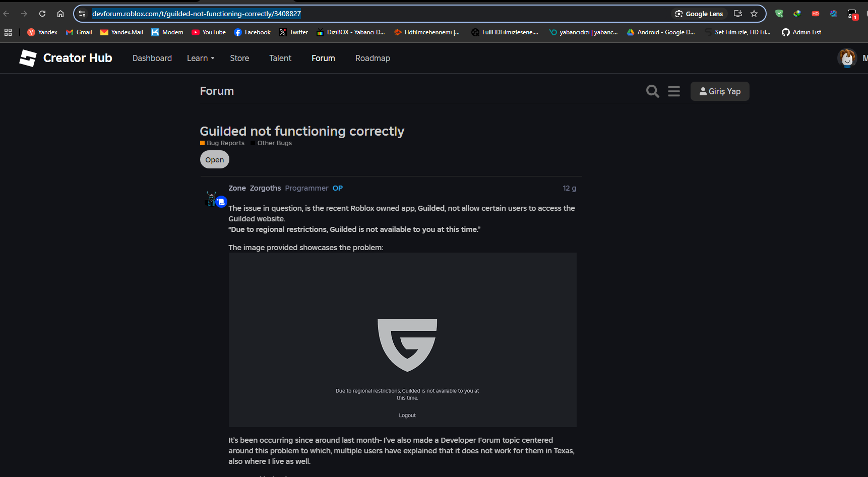
Task: Open the apps grid in bookmarks bar
Action: pos(8,32)
